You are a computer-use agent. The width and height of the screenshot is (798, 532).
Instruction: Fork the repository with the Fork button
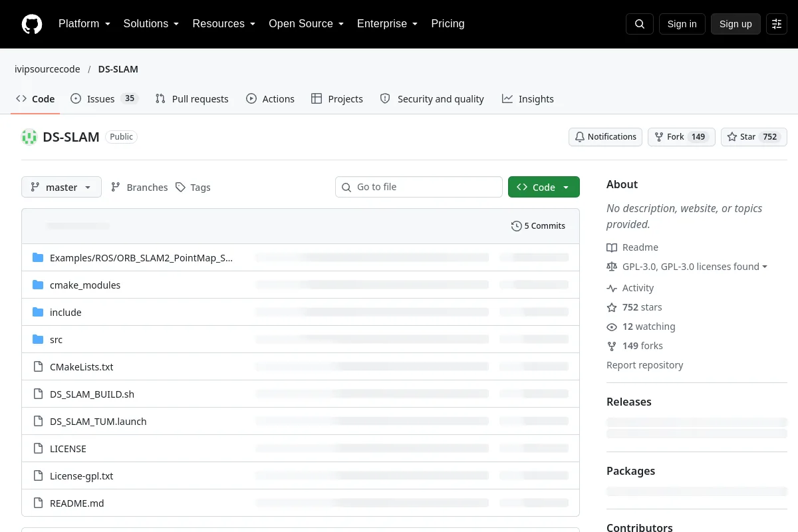pos(682,137)
